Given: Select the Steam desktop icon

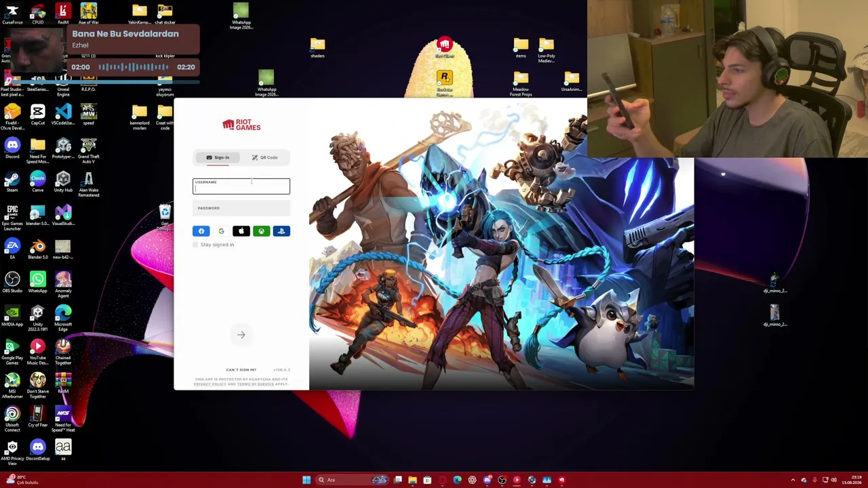Looking at the screenshot, I should tap(12, 182).
